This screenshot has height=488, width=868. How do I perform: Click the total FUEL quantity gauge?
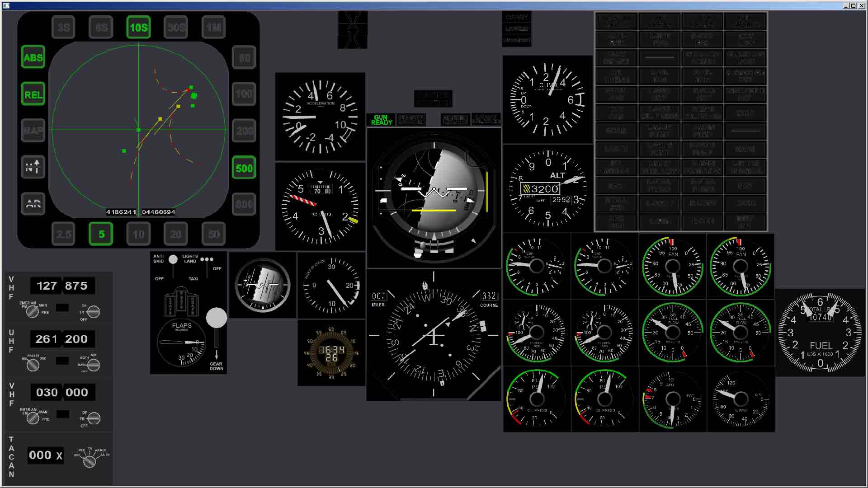click(820, 333)
